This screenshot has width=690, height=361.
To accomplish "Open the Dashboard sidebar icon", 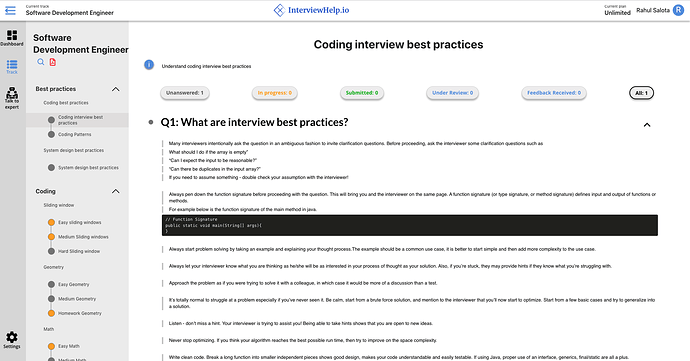I will click(12, 38).
